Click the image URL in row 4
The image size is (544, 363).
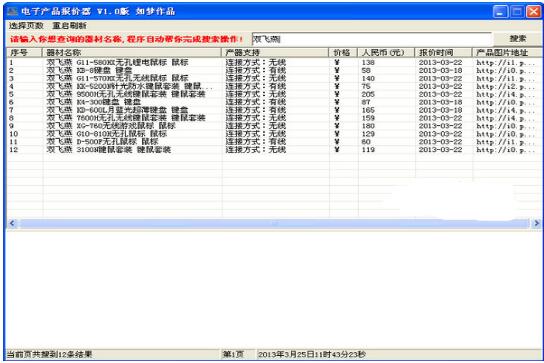click(505, 86)
